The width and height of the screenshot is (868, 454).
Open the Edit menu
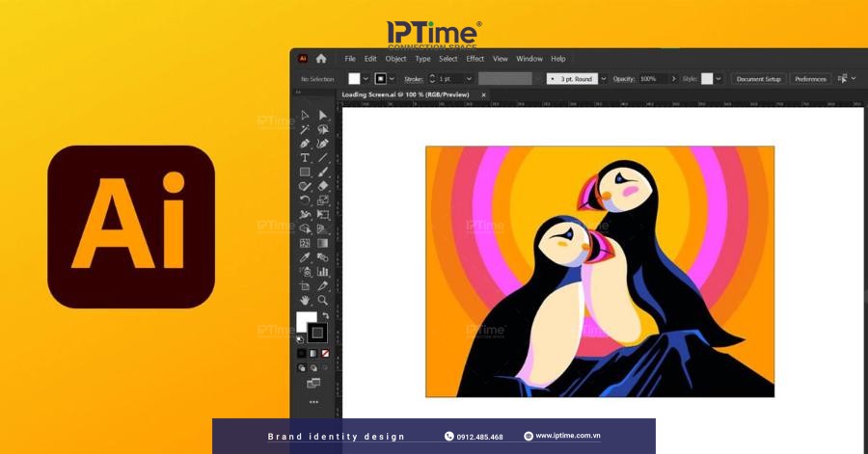pos(370,59)
